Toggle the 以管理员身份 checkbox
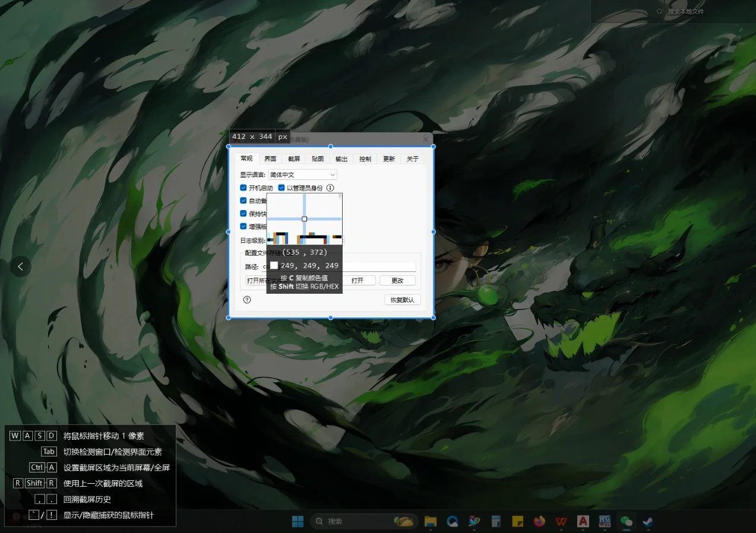Screen dimensions: 756x533 (281, 188)
